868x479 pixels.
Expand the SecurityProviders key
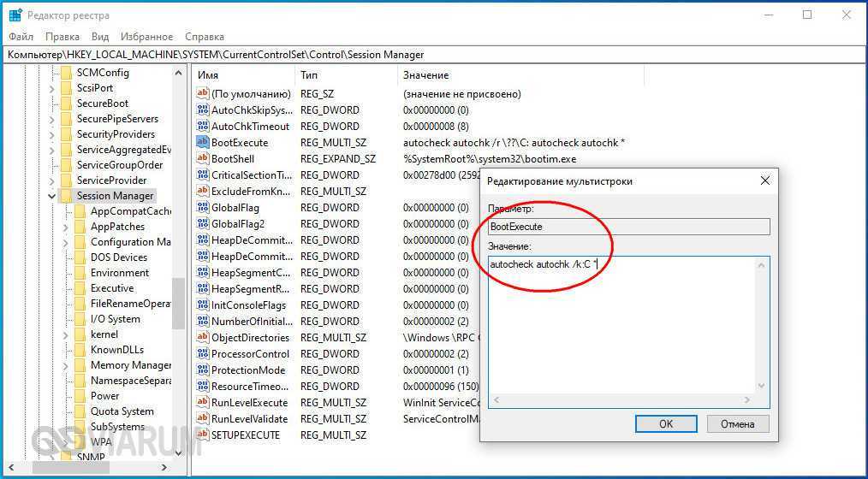pos(51,134)
